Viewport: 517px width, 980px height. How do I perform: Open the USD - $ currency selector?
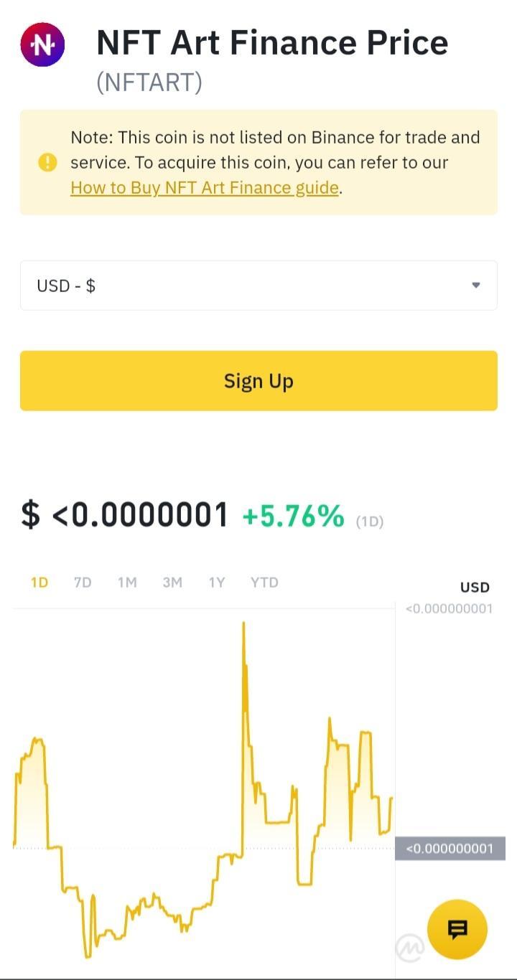[258, 286]
